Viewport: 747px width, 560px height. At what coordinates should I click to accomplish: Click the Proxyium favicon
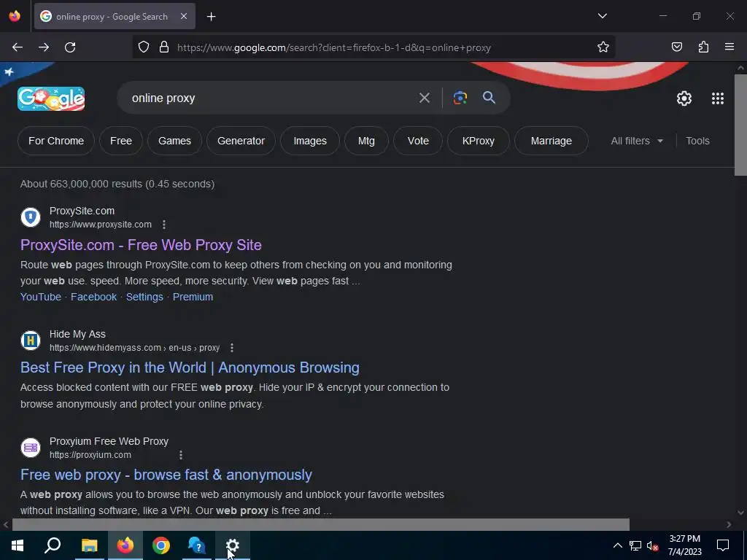pyautogui.click(x=31, y=448)
